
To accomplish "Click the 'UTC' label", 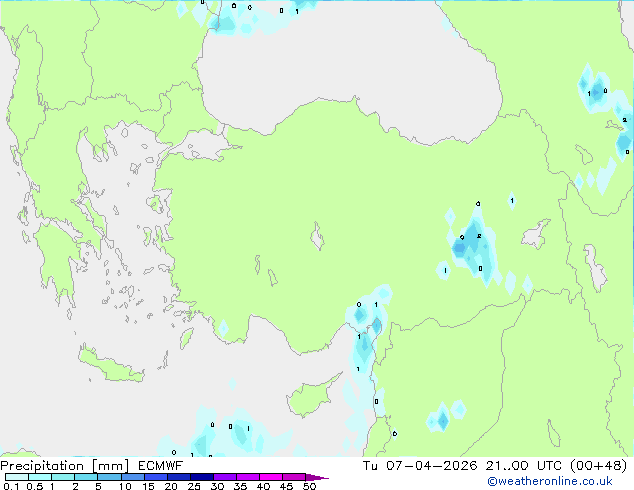I will tap(549, 466).
